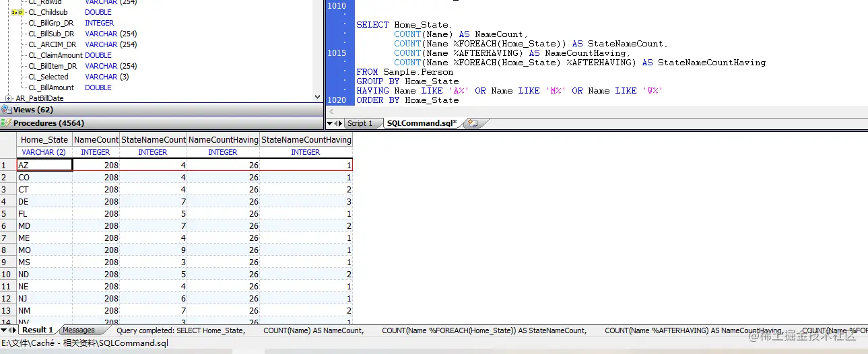Click the ORDER BY Home_State line
The height and width of the screenshot is (354, 868).
[407, 100]
